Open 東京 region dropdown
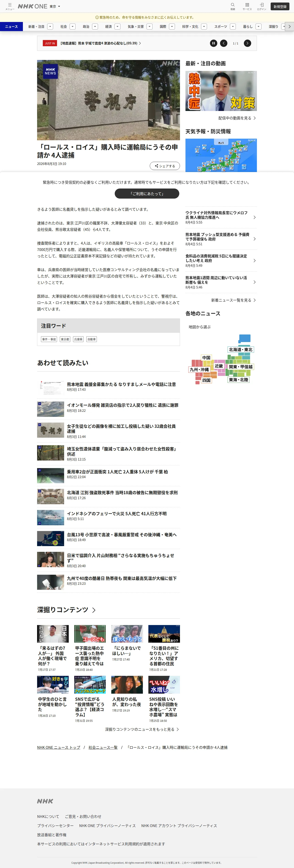Viewport: 294px width, 868px height. (55, 6)
